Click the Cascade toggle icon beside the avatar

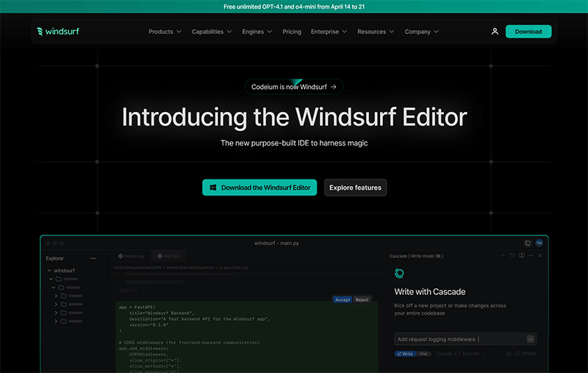coord(528,244)
